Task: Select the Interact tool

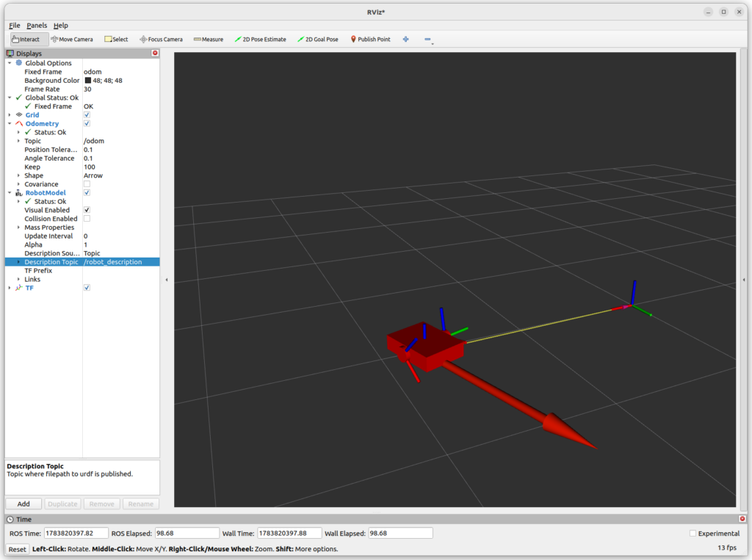Action: (29, 40)
